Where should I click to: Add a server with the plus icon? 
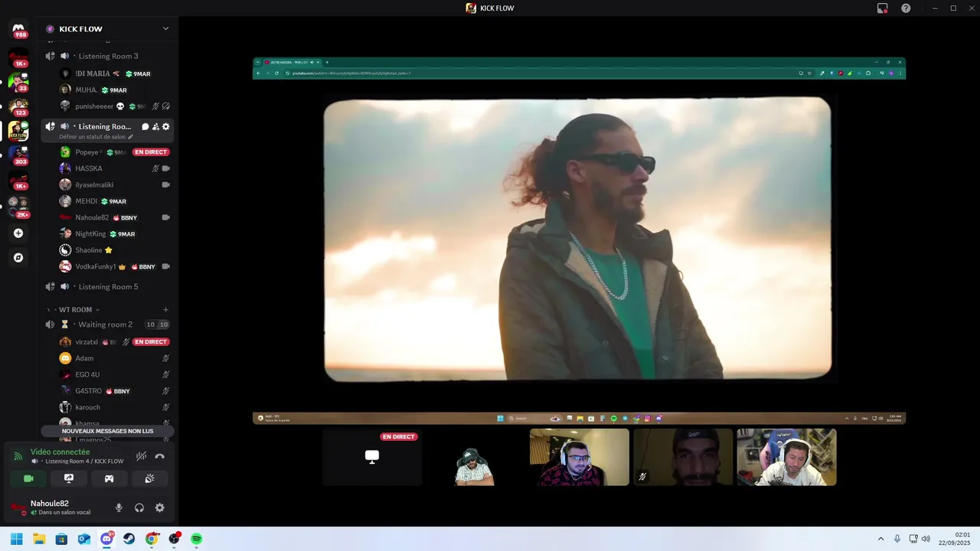18,233
